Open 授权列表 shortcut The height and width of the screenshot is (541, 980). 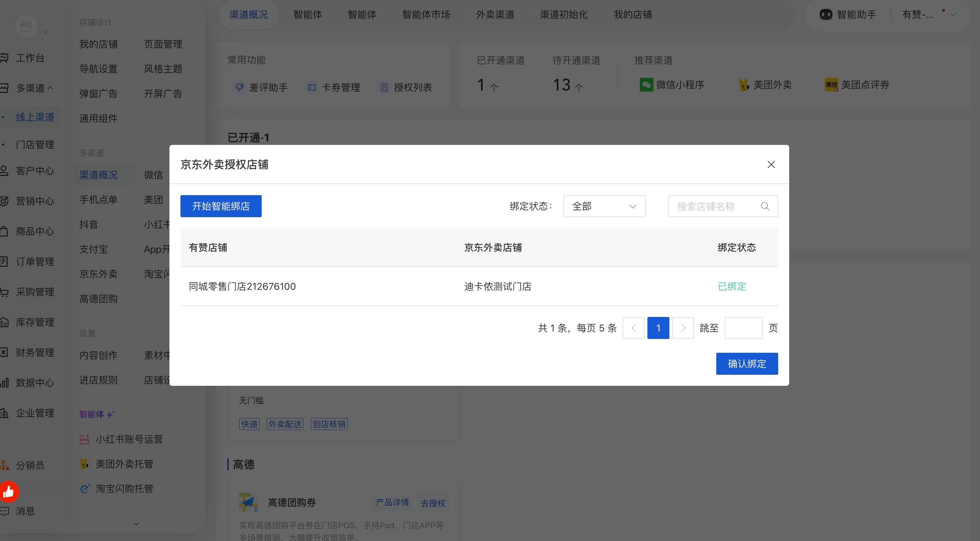point(406,87)
